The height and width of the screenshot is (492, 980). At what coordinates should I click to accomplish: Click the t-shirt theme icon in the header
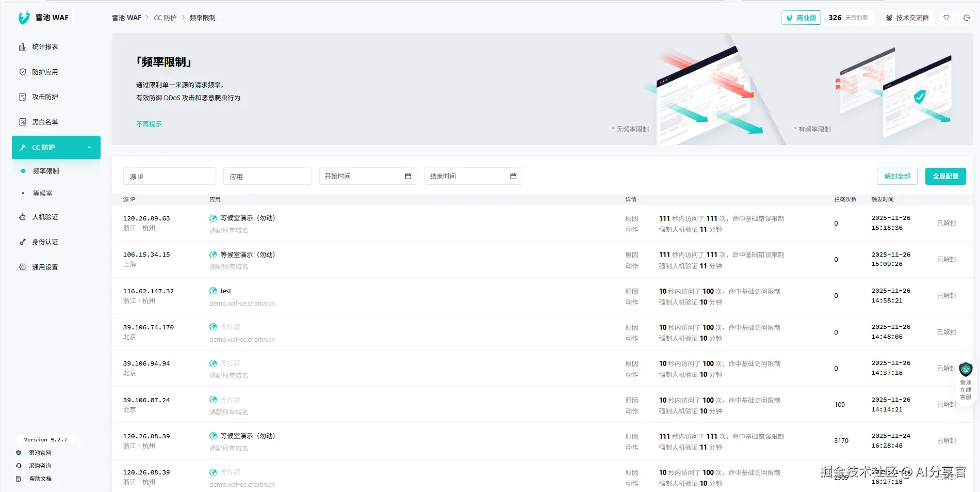tap(946, 18)
